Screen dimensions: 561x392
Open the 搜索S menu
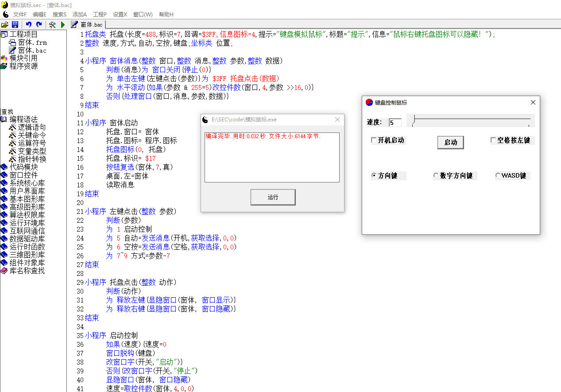click(x=59, y=15)
